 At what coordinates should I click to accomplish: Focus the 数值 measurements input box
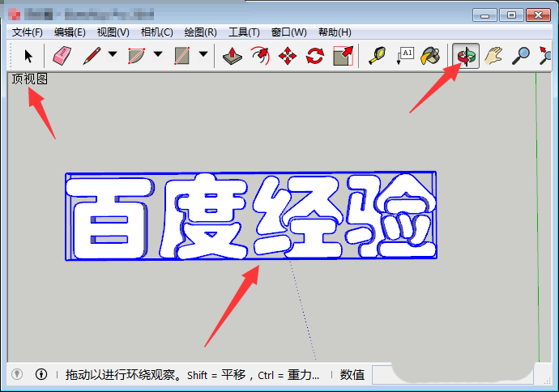point(452,374)
